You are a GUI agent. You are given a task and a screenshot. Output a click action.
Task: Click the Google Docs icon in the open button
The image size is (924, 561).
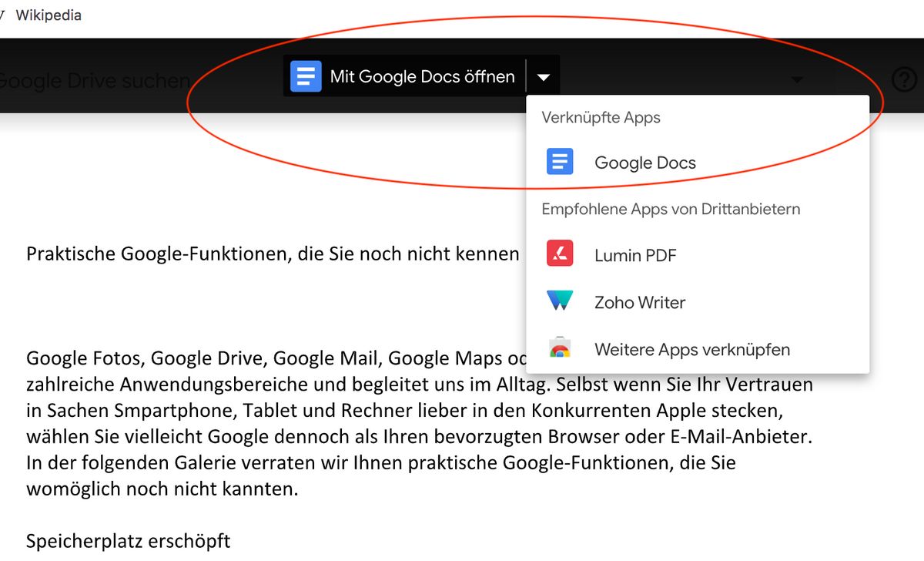click(306, 76)
